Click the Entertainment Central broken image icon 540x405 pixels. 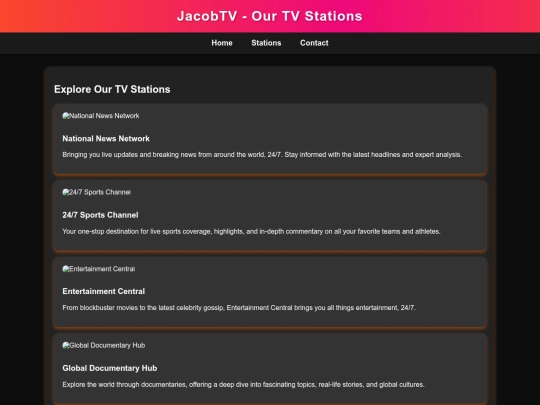click(66, 269)
